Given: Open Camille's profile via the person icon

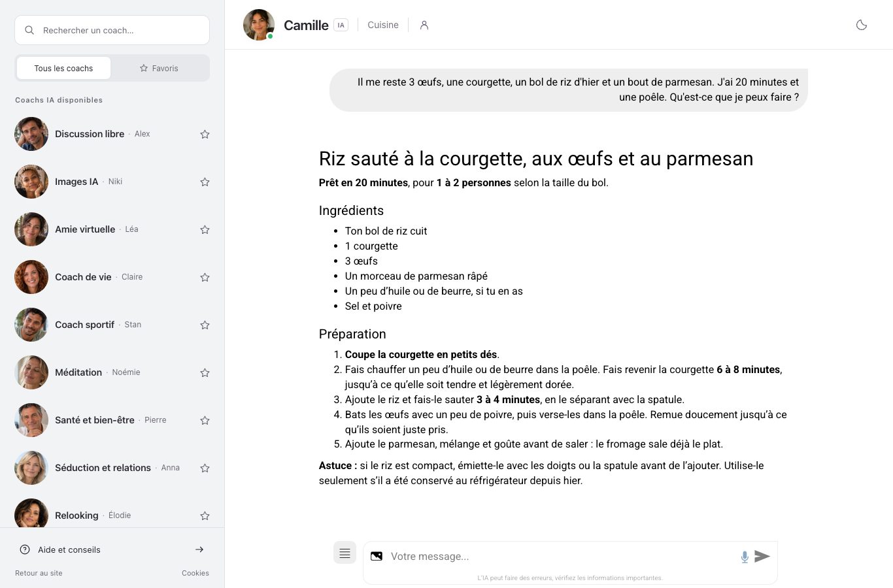Looking at the screenshot, I should click(x=424, y=25).
